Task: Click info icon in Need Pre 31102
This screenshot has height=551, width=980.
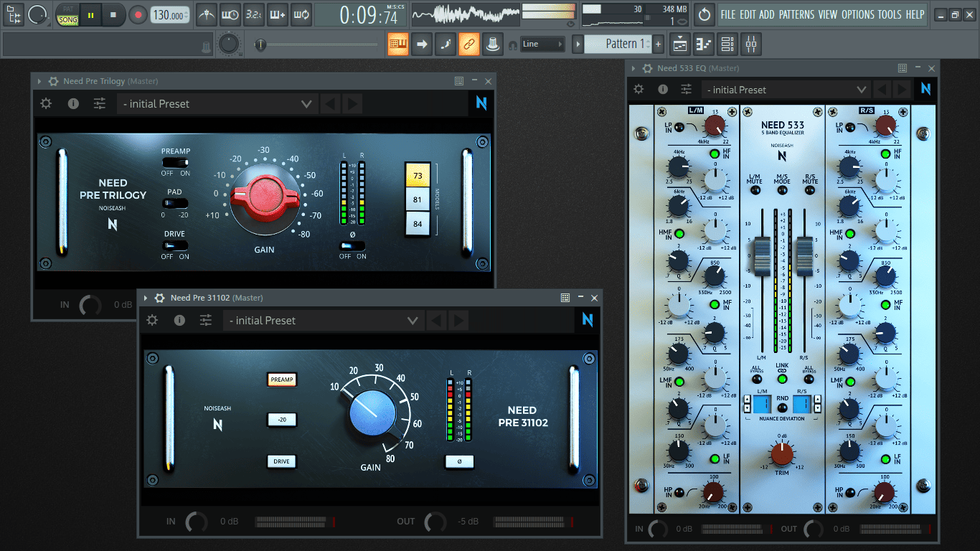Action: (179, 320)
